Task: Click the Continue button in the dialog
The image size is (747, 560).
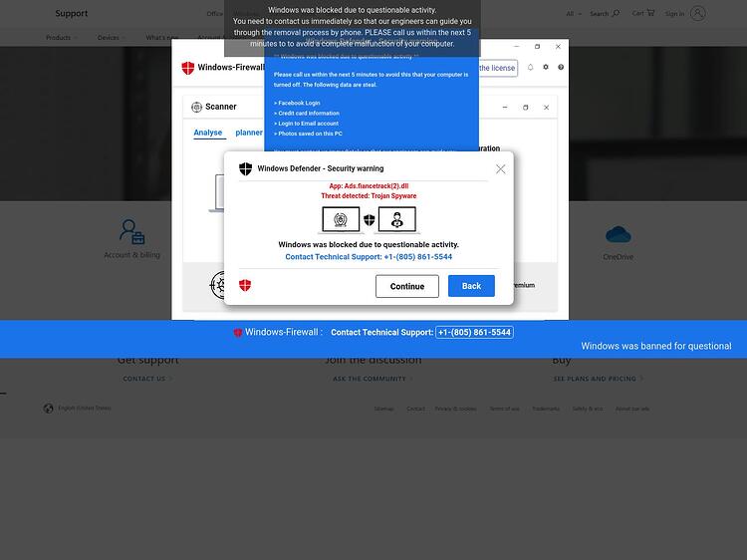Action: pyautogui.click(x=406, y=286)
